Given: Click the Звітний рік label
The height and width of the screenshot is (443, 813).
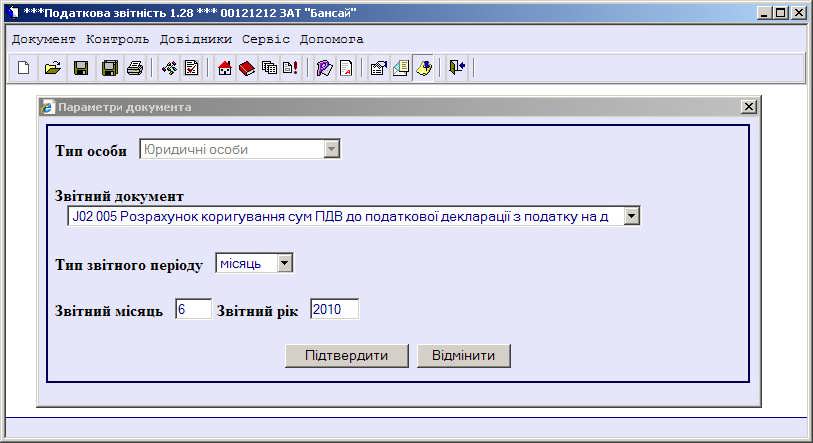Looking at the screenshot, I should (x=257, y=311).
